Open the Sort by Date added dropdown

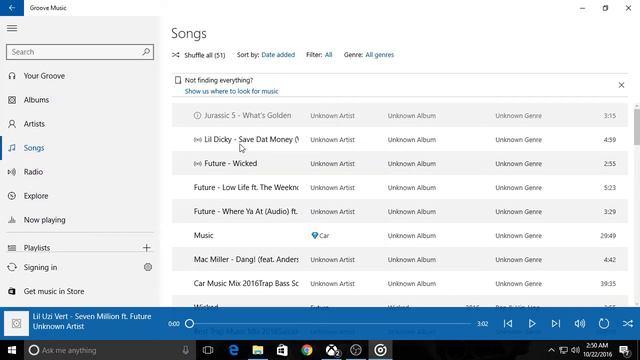[x=278, y=55]
